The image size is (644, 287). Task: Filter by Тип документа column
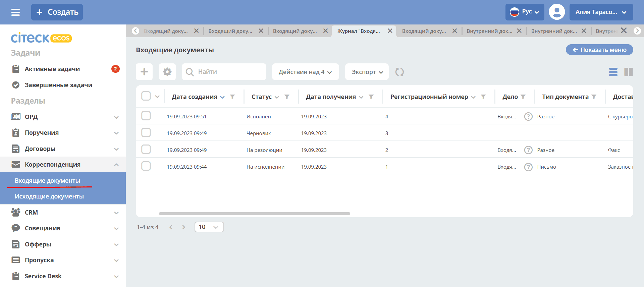(x=594, y=97)
